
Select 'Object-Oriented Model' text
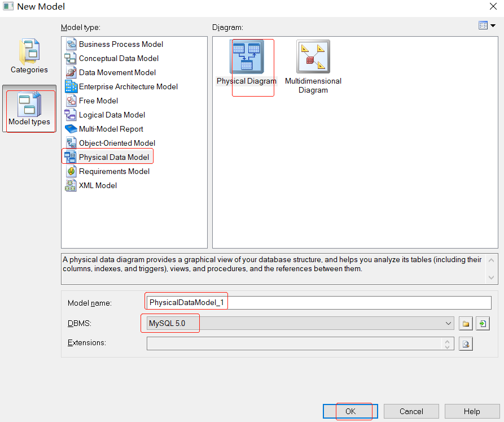tap(117, 143)
